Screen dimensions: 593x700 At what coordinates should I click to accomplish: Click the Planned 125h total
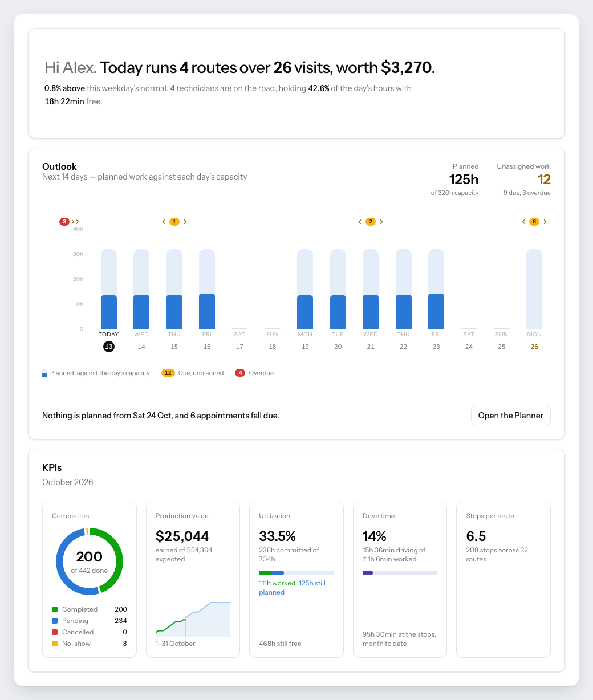coord(464,180)
